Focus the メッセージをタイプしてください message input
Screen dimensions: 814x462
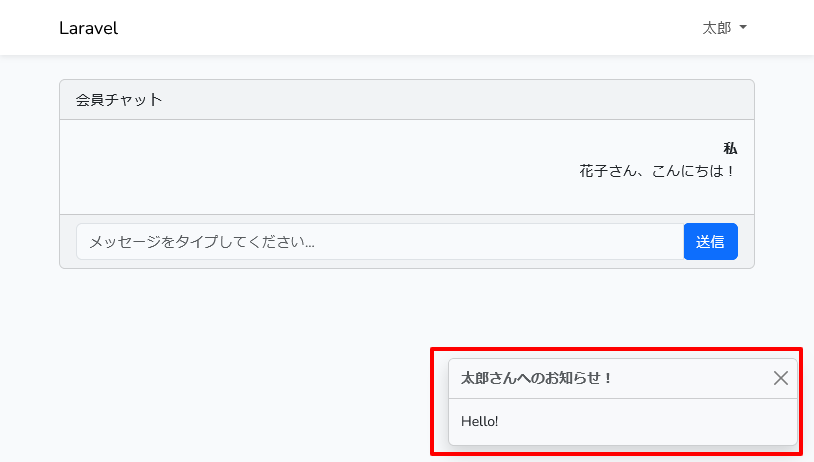click(x=380, y=241)
